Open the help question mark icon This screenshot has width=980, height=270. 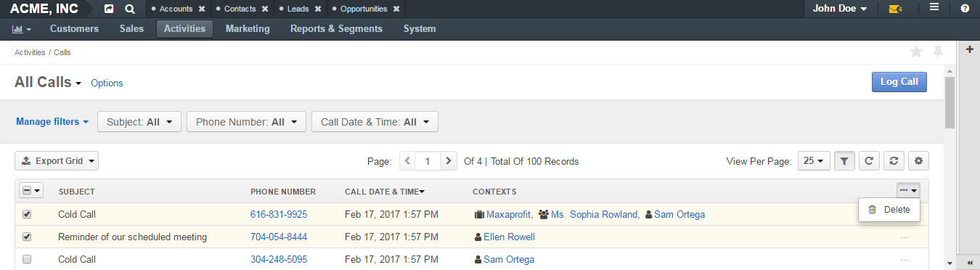tap(965, 9)
